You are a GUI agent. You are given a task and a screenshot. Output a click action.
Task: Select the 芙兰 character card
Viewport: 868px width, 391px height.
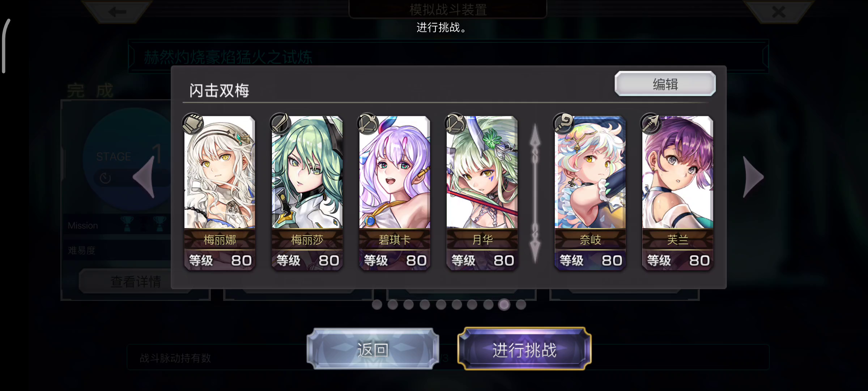click(x=677, y=193)
